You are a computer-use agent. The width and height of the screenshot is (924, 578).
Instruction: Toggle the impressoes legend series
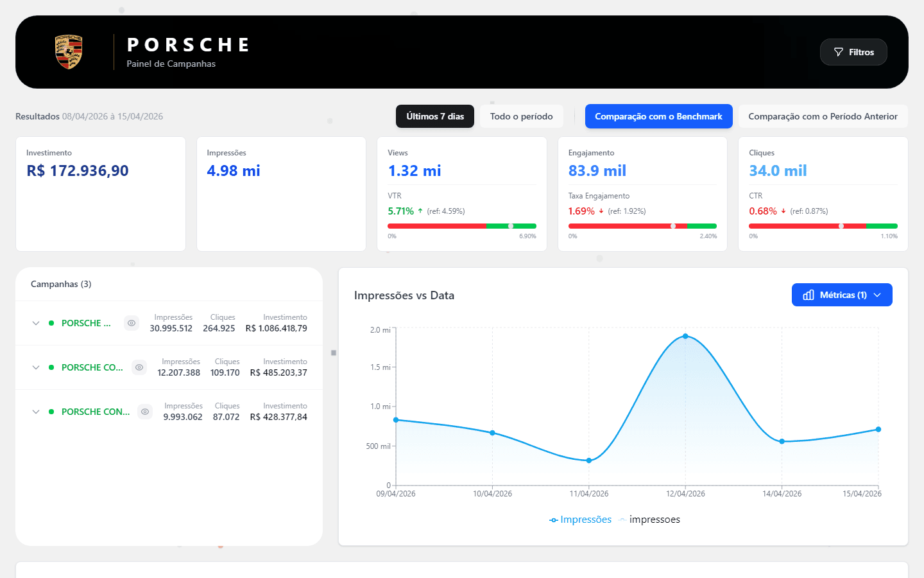point(649,520)
